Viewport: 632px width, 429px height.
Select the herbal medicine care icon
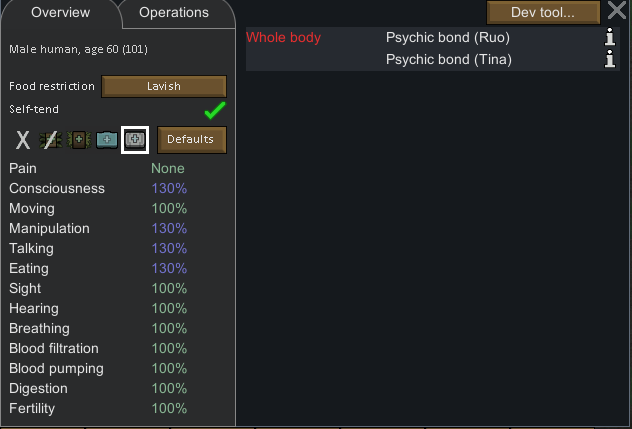(x=79, y=140)
